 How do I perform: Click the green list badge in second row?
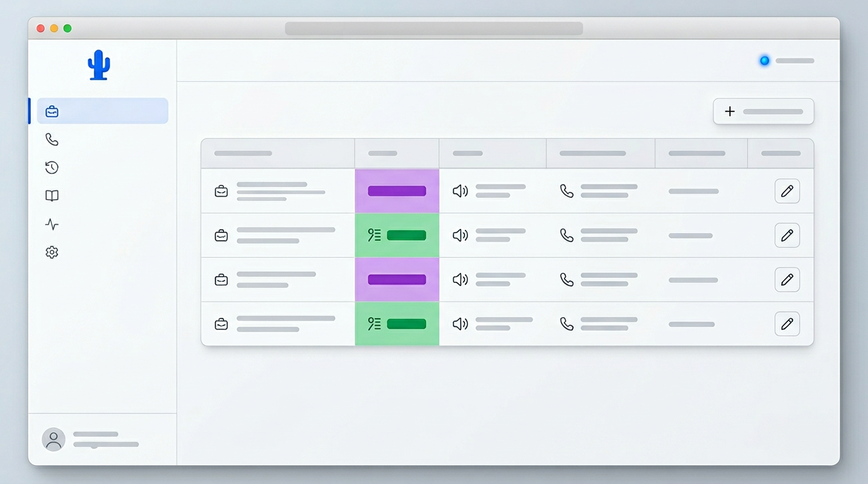point(397,236)
